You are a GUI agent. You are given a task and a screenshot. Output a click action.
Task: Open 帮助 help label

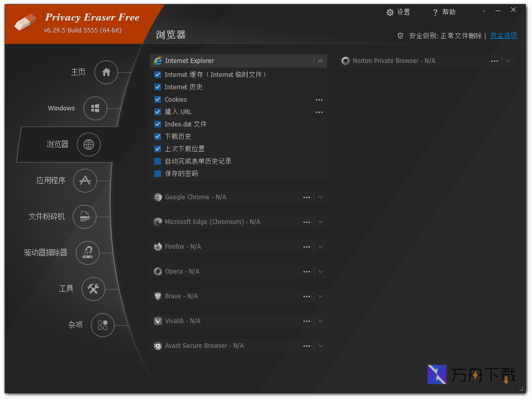[x=449, y=12]
